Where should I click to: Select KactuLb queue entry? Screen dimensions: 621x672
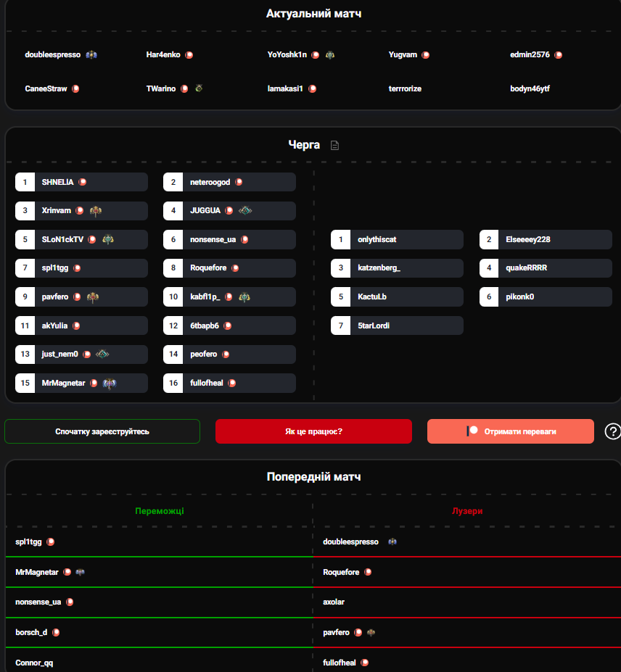397,296
